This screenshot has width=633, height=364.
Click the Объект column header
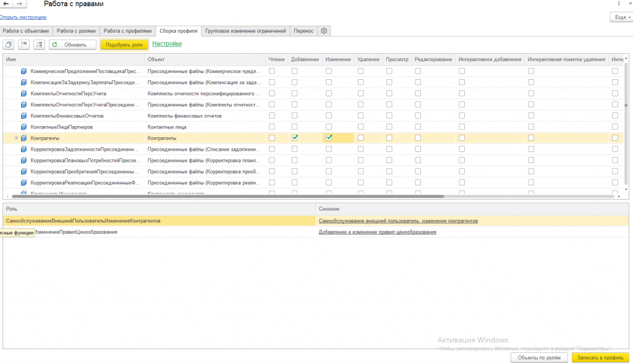[x=205, y=59]
